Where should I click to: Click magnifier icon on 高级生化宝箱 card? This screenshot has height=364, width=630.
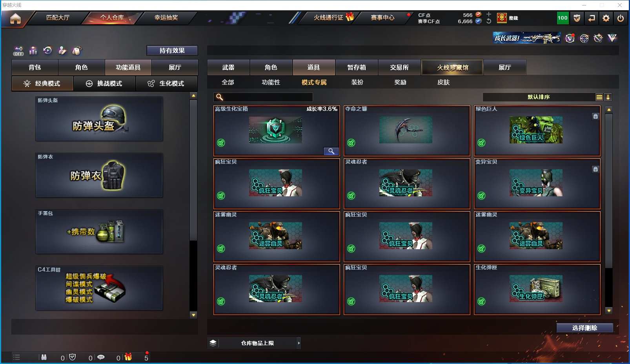click(x=331, y=151)
